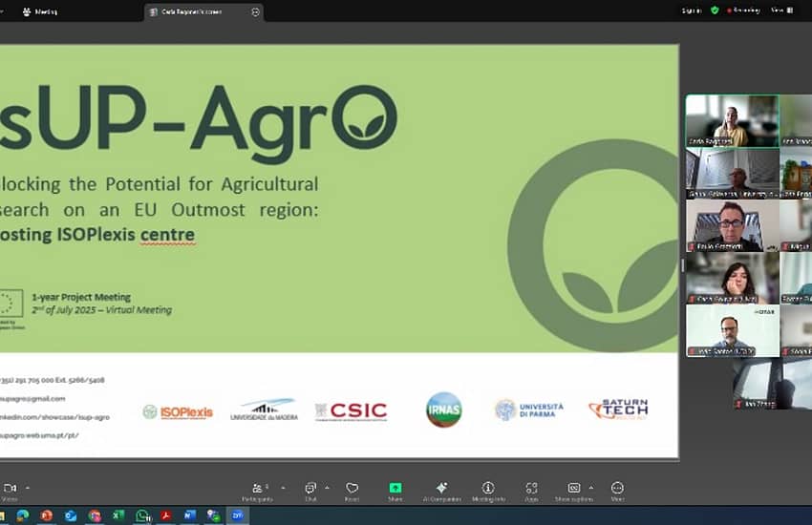The width and height of the screenshot is (812, 525).
Task: Expand the caret beside Participants
Action: coord(283,488)
